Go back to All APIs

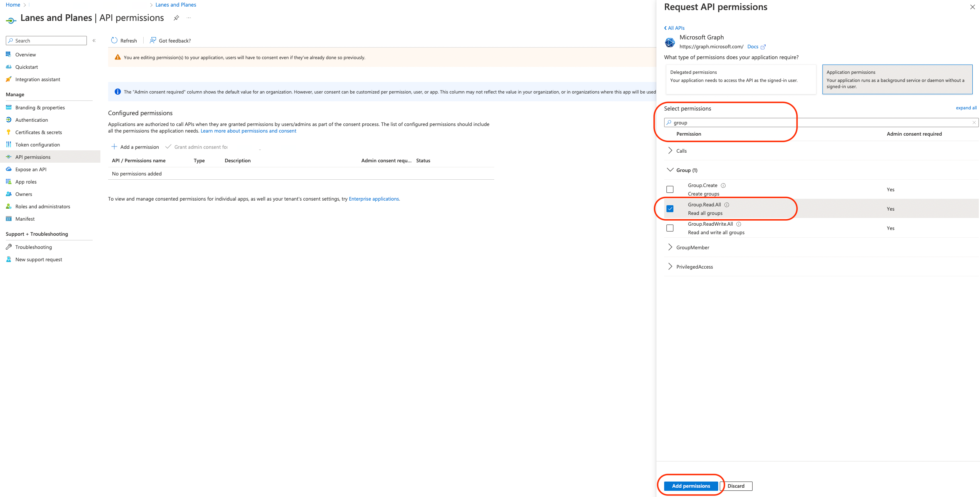[674, 28]
